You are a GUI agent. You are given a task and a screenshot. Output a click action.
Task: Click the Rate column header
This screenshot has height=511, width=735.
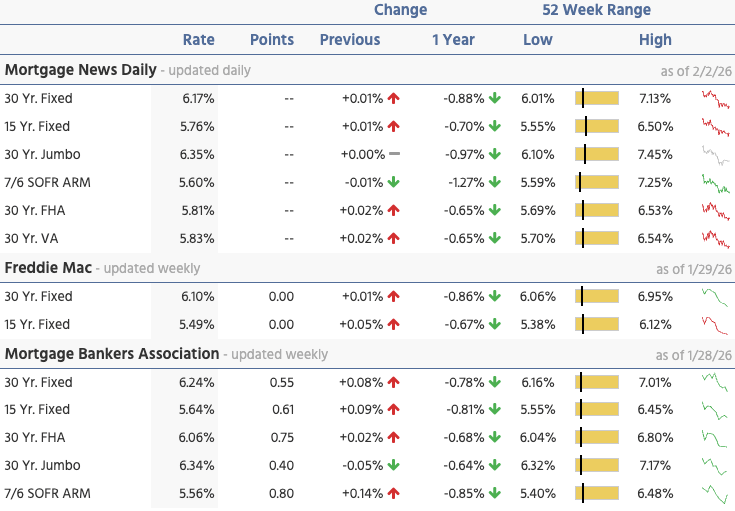pyautogui.click(x=198, y=40)
